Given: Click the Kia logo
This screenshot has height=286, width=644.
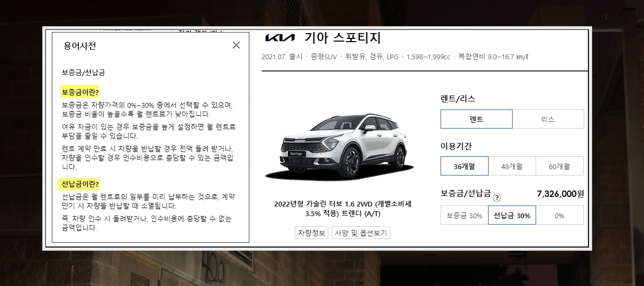Looking at the screenshot, I should [280, 38].
